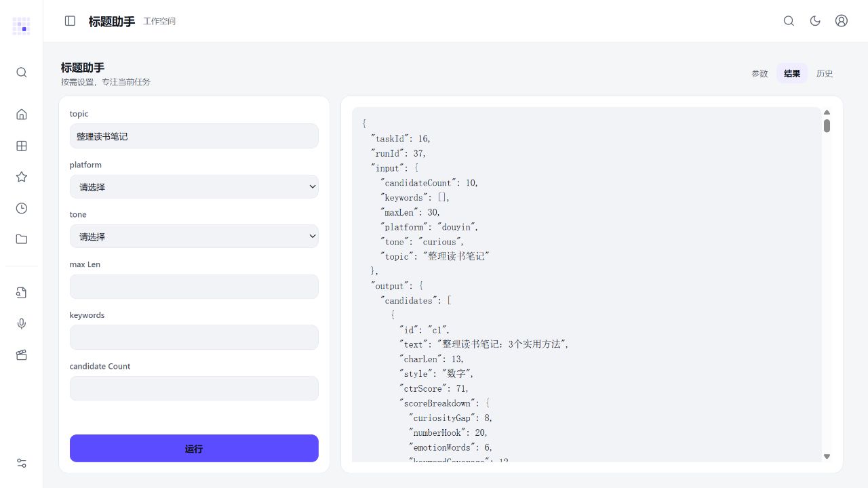Click the "taskId": 16 line
868x488 pixels.
[400, 138]
